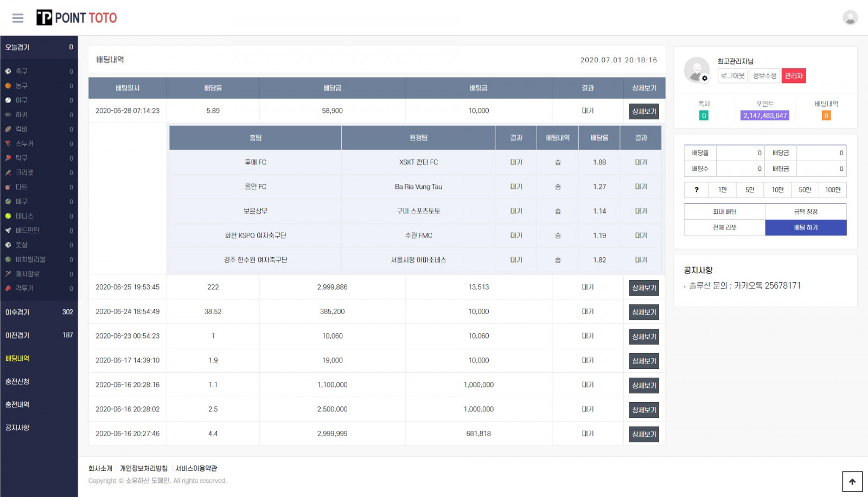
Task: Select the 10만 amount button
Action: tap(777, 190)
